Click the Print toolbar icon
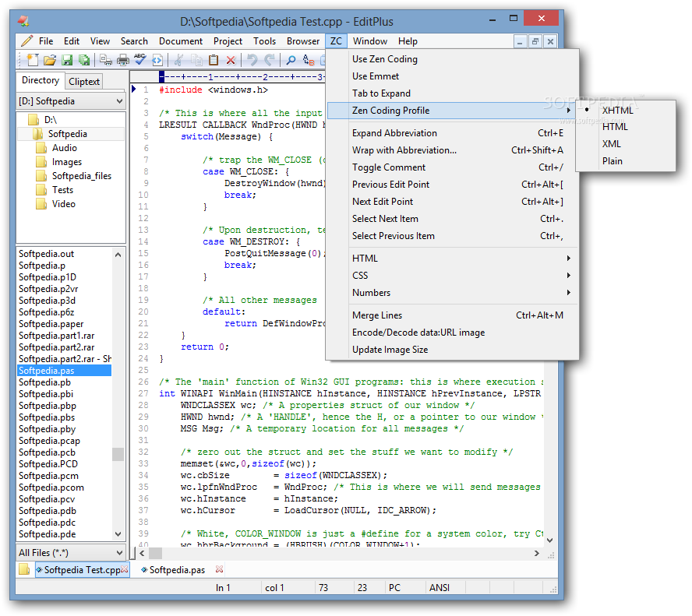Image resolution: width=692 pixels, height=616 pixels. tap(123, 59)
